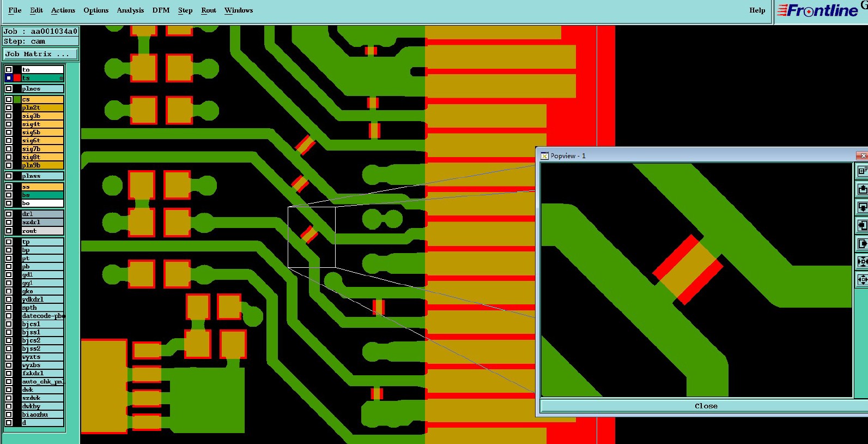Viewport: 868px width, 444px height.
Task: Zoom out the Popview (outward arrows icon)
Action: tap(863, 280)
